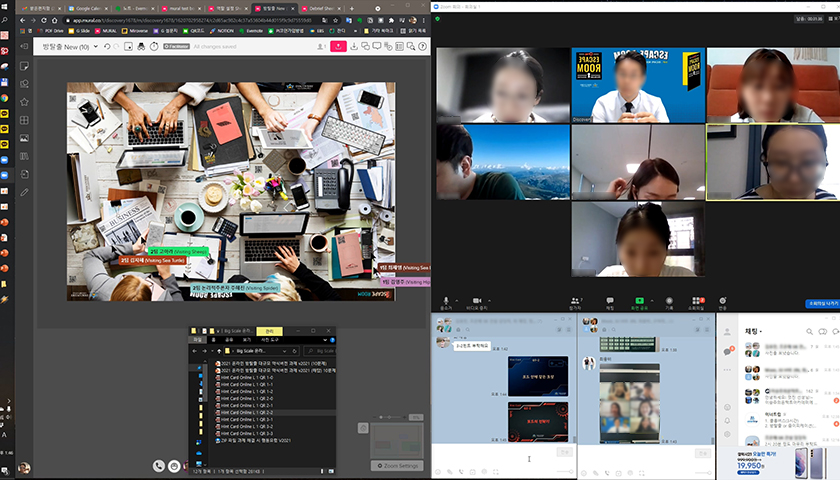Open Zoom chat panel
The height and width of the screenshot is (480, 840).
pyautogui.click(x=610, y=304)
